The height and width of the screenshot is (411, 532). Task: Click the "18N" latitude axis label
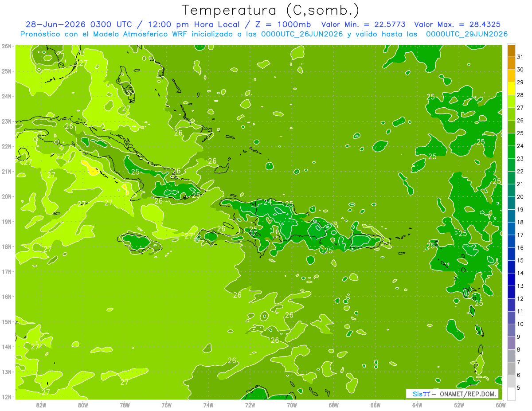(7, 247)
